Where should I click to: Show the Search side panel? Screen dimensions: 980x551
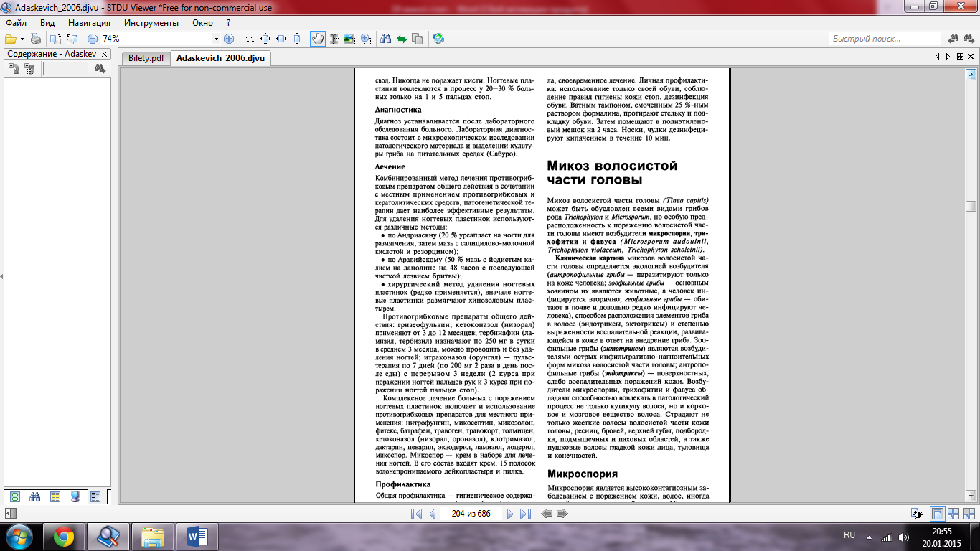tap(34, 496)
